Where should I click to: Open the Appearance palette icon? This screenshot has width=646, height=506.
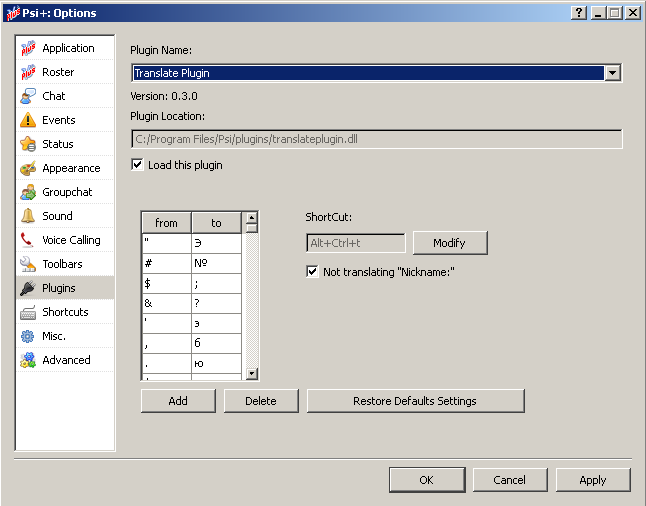[x=28, y=168]
